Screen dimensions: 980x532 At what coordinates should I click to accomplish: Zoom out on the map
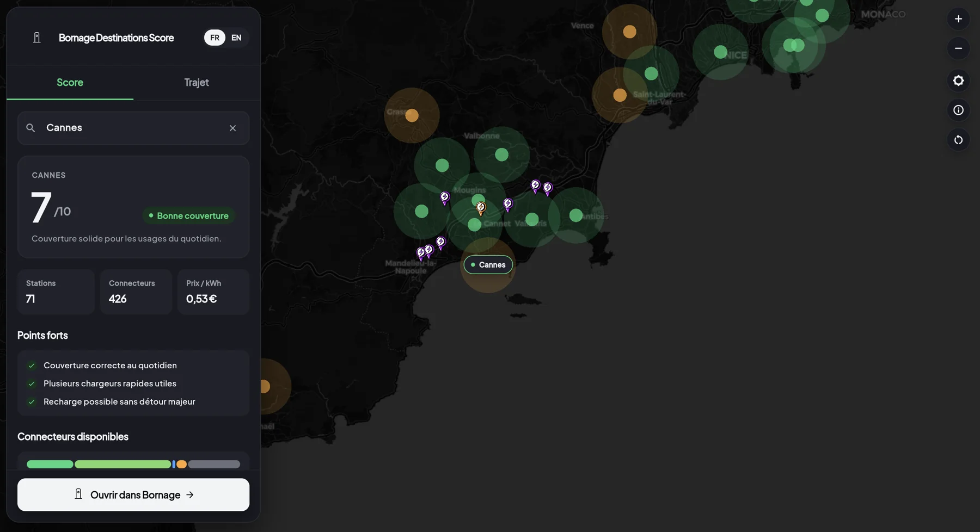pyautogui.click(x=958, y=48)
